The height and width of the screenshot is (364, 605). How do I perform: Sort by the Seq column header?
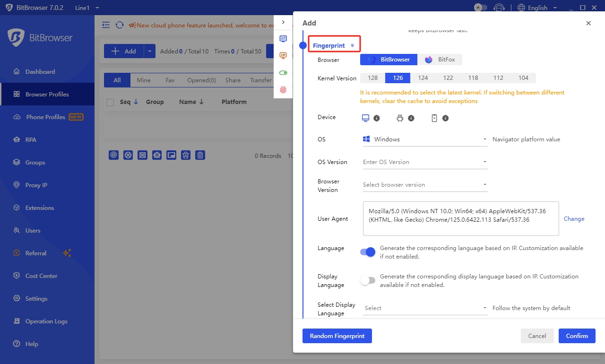[x=129, y=102]
